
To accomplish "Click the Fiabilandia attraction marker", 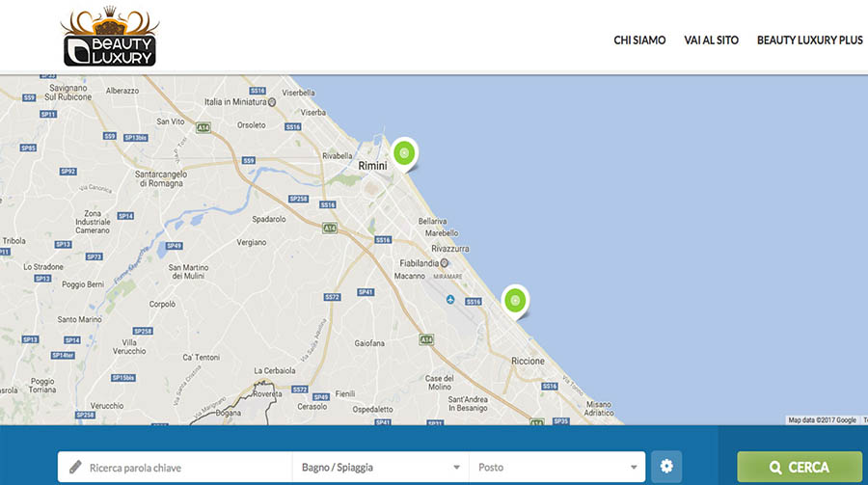I will pos(444,263).
